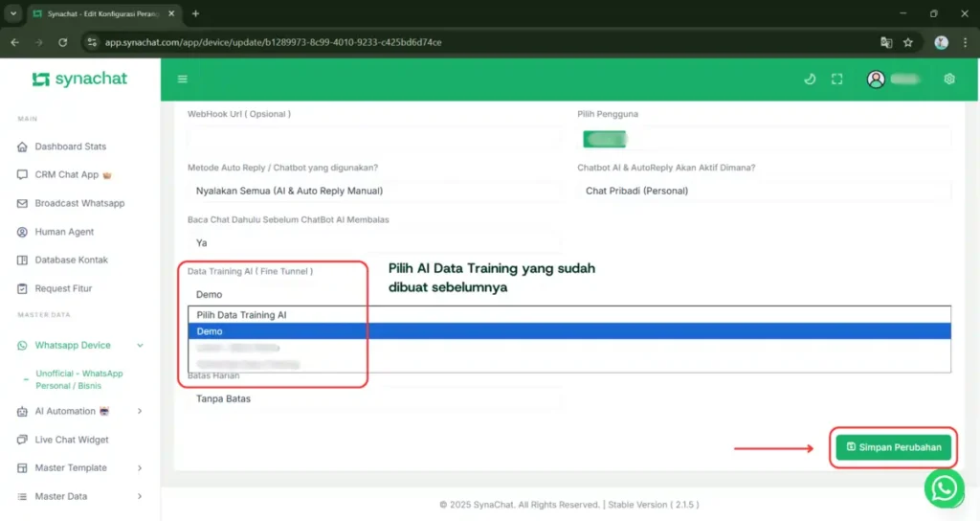Open the tab search dropdown arrow
This screenshot has width=980, height=521.
coord(13,13)
